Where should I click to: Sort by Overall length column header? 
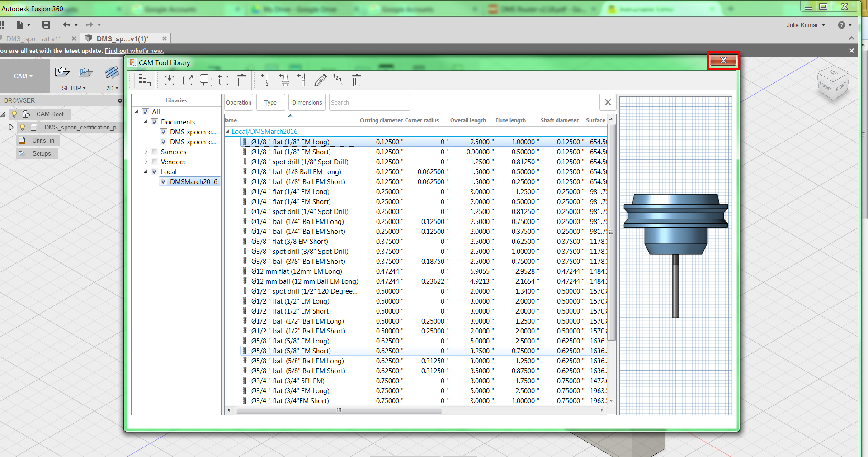pos(468,120)
